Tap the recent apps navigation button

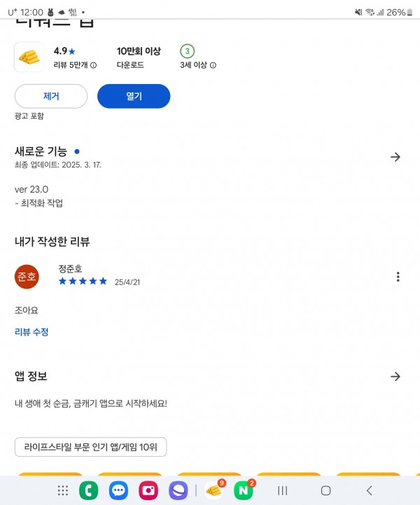(x=282, y=490)
